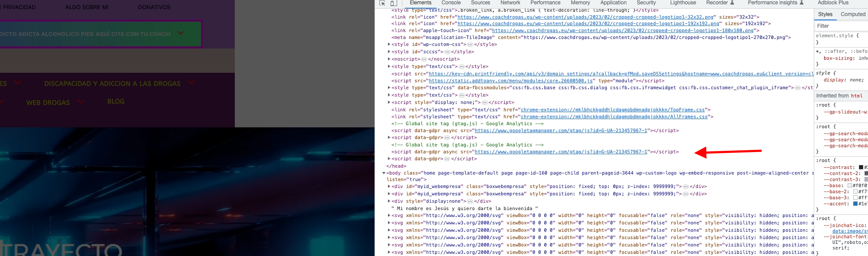Click chevron beside DISCAPACIDAD Y ADICCION A LAS DROGAS

[x=191, y=82]
